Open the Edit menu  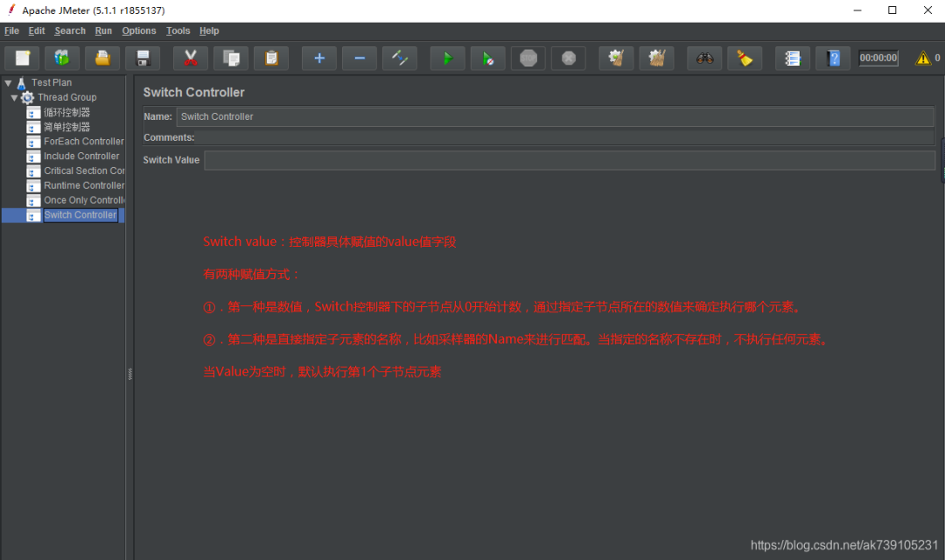[36, 31]
